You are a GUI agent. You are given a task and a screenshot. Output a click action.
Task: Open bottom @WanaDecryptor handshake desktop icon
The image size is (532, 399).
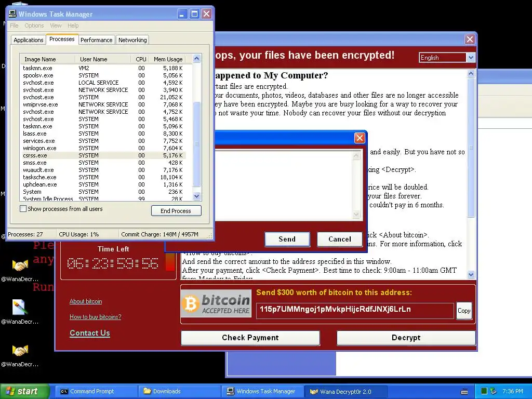(x=20, y=350)
